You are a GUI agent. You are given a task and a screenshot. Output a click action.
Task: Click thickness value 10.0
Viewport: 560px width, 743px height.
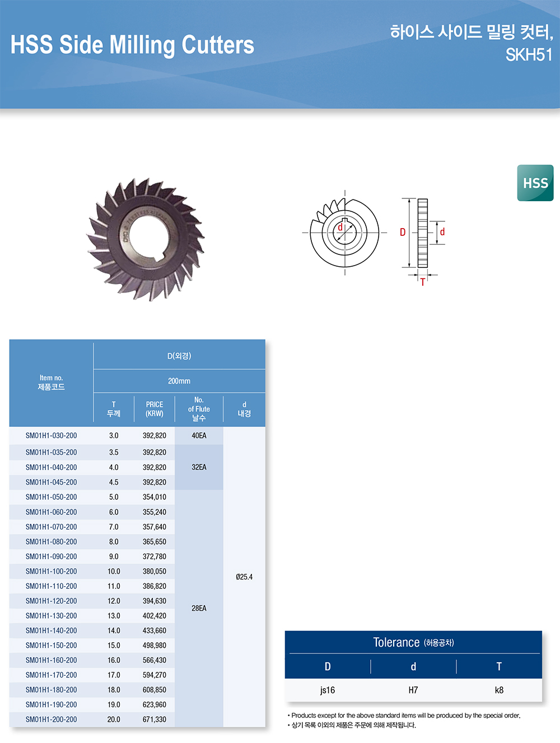(114, 572)
